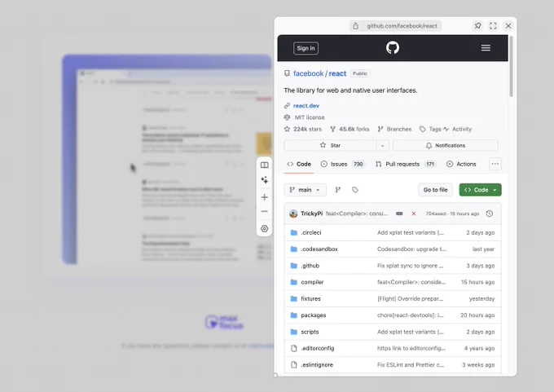Image resolution: width=554 pixels, height=392 pixels.
Task: Open the .circleci folder
Action: [x=311, y=232]
